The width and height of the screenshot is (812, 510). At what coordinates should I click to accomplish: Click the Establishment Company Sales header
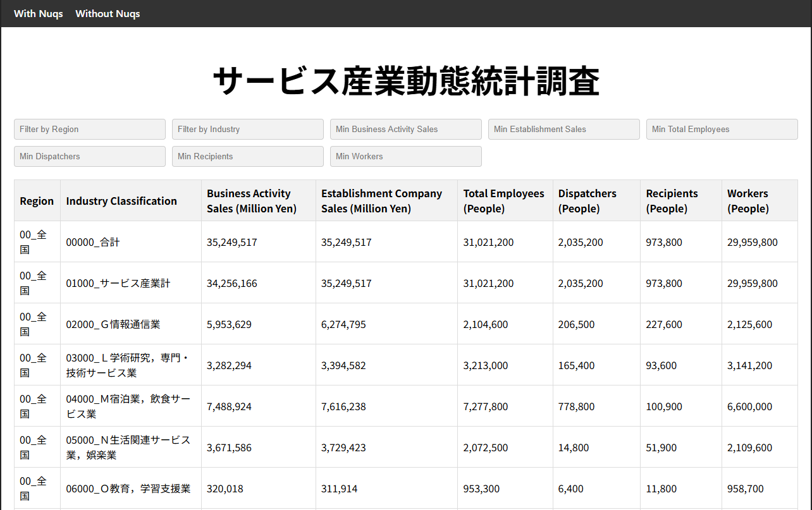(381, 201)
